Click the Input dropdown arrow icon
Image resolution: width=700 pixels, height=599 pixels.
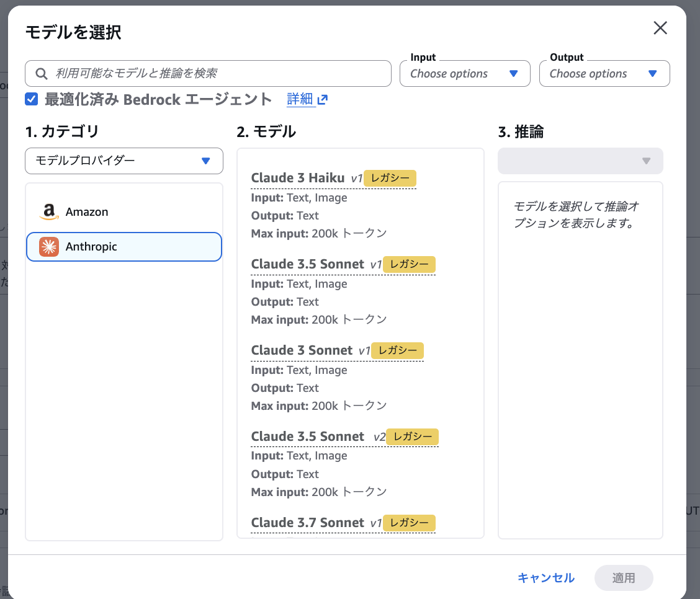pyautogui.click(x=514, y=73)
